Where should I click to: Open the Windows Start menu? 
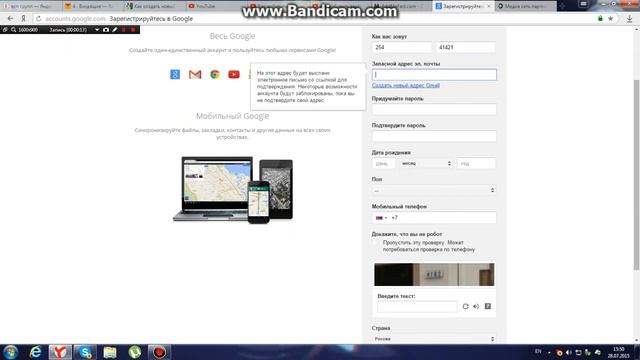pyautogui.click(x=10, y=352)
